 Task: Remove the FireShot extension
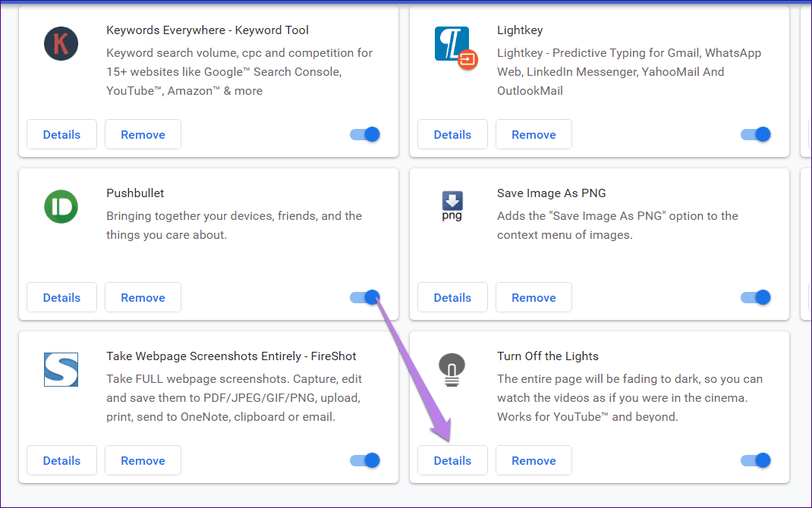[143, 460]
